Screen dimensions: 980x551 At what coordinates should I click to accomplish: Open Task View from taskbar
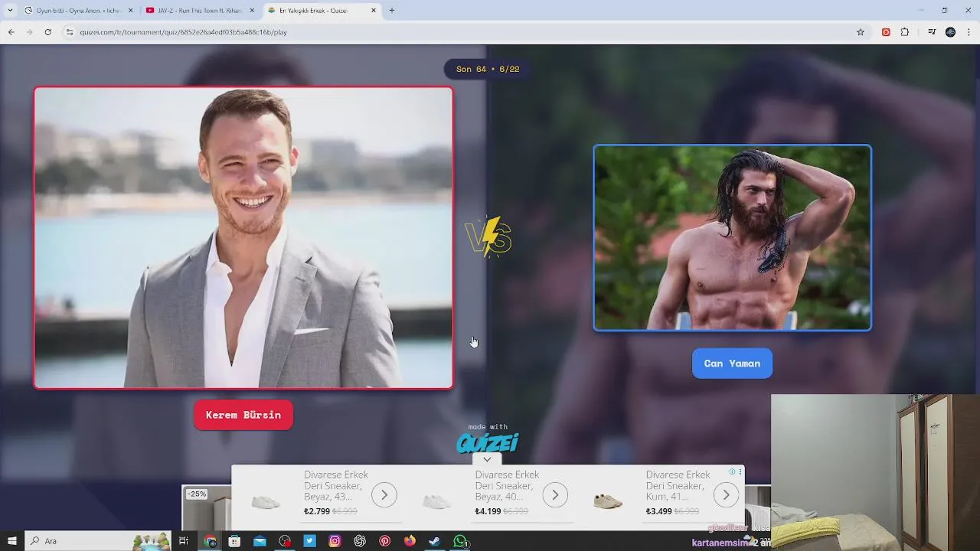[184, 541]
